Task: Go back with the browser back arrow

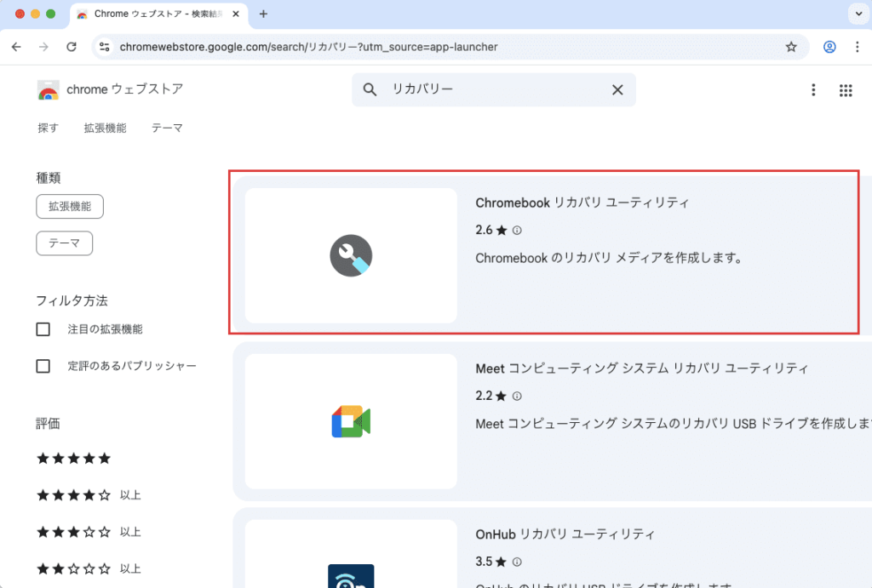Action: [x=16, y=47]
